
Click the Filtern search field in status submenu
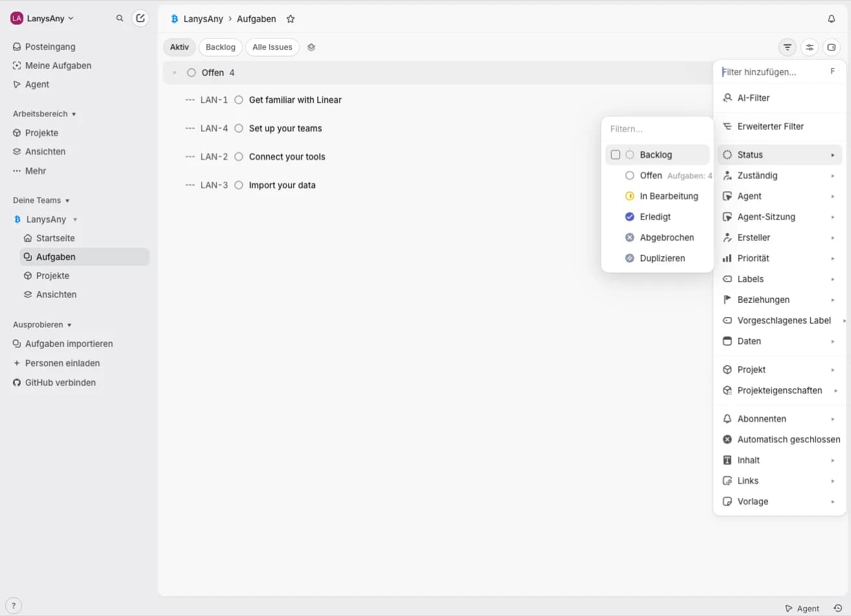656,129
